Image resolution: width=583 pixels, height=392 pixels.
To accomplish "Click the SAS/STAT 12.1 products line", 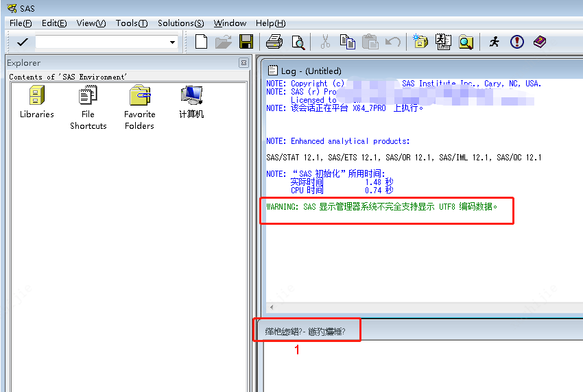I will [x=404, y=158].
